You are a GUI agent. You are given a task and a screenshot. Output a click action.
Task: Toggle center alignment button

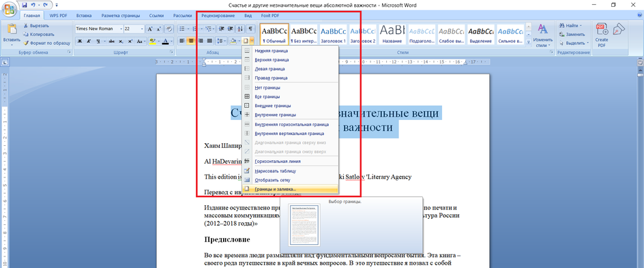tap(191, 41)
